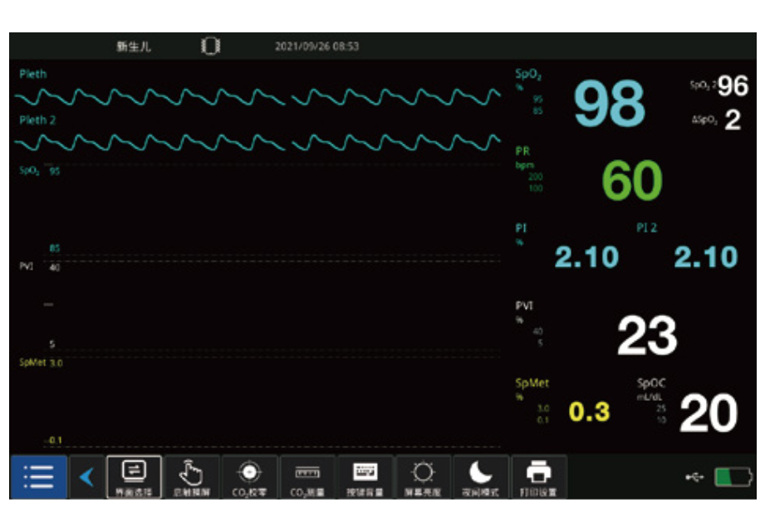Image resolution: width=765 pixels, height=532 pixels.
Task: Open the CO2 measurement ruler icon
Action: (x=307, y=477)
